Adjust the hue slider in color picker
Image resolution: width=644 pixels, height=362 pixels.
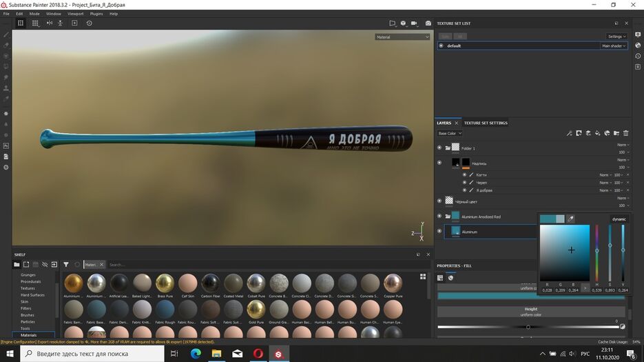(596, 253)
